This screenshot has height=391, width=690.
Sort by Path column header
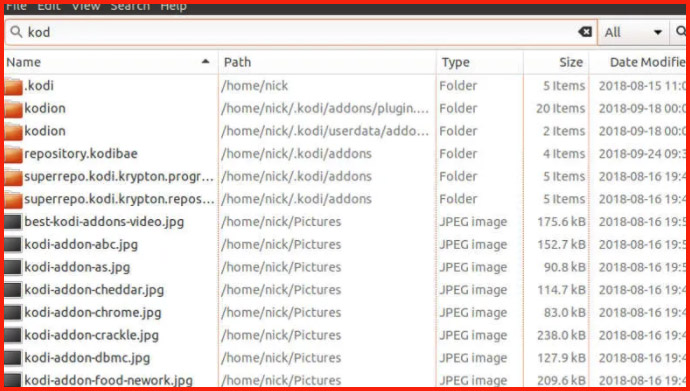point(327,62)
